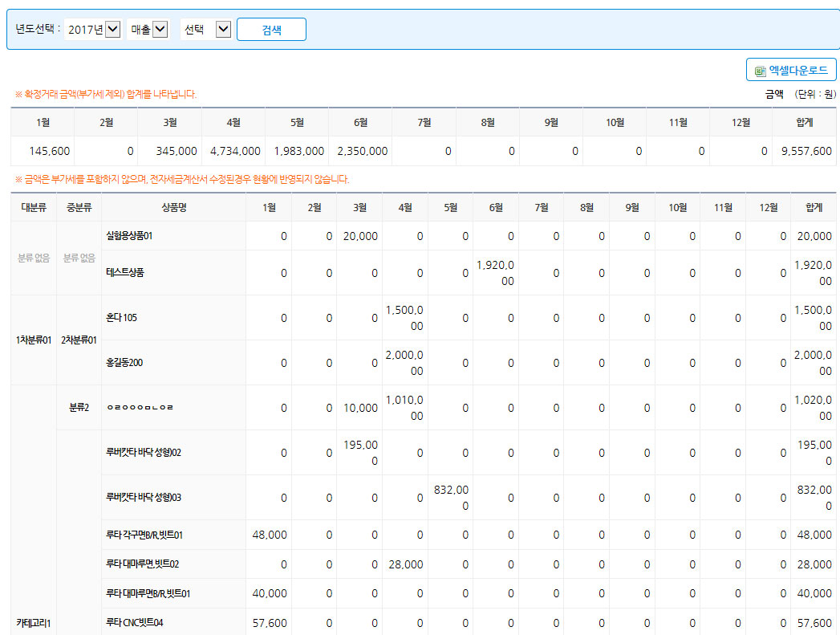The image size is (840, 635).
Task: Click the 6월 summary value 2,350,000
Action: tap(362, 151)
